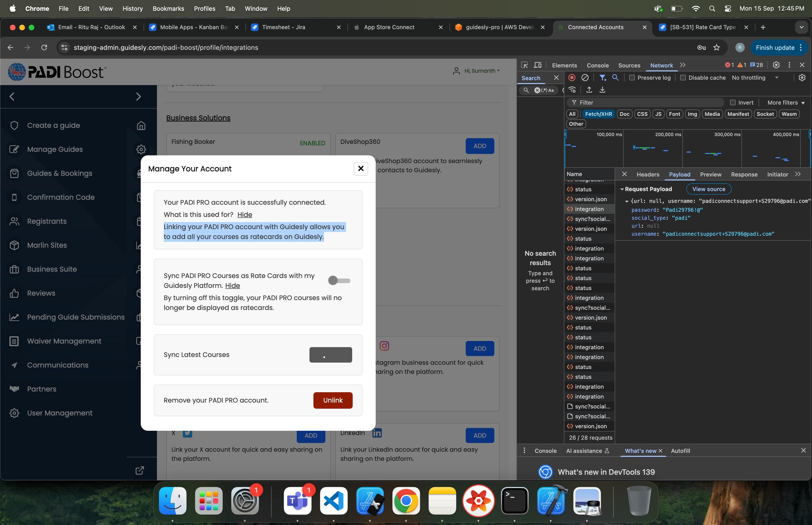Image resolution: width=812 pixels, height=525 pixels.
Task: Click the View source button
Action: point(708,189)
